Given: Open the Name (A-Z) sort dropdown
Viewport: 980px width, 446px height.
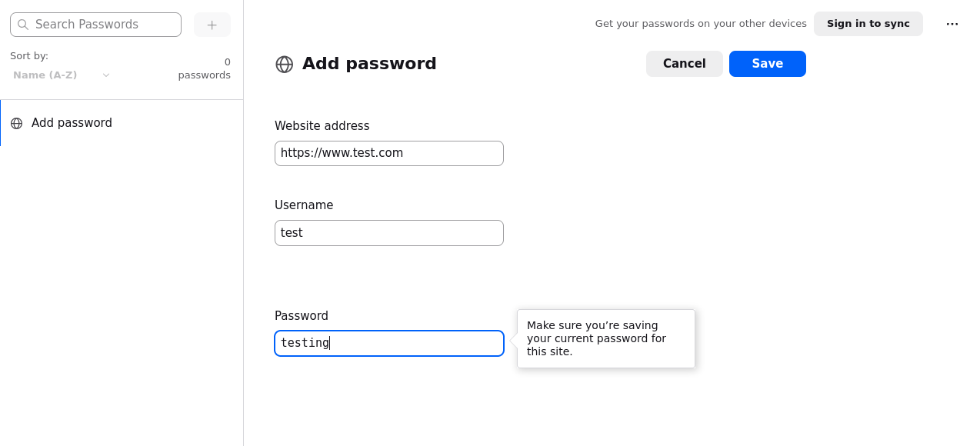Looking at the screenshot, I should (x=45, y=75).
